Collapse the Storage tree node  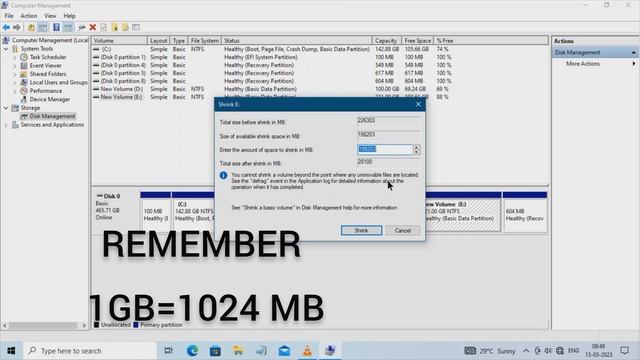point(6,108)
